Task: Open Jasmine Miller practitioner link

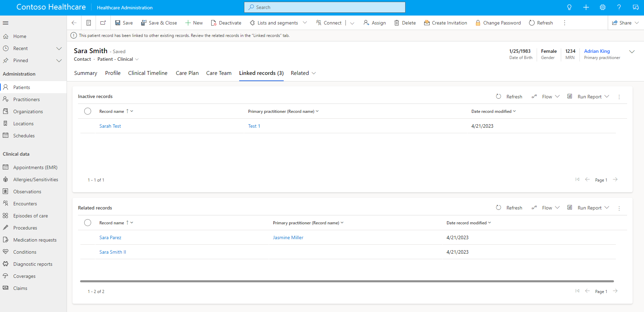Action: point(288,237)
